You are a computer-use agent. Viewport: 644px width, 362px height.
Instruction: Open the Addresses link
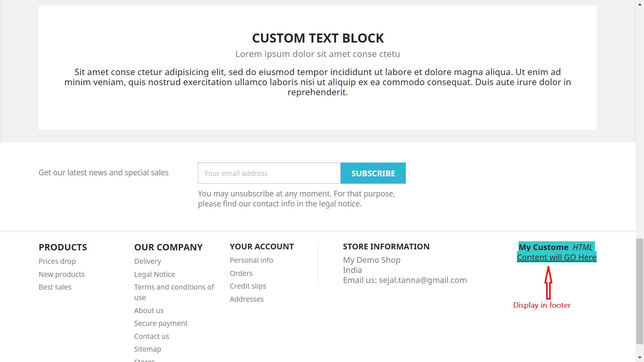pyautogui.click(x=247, y=299)
